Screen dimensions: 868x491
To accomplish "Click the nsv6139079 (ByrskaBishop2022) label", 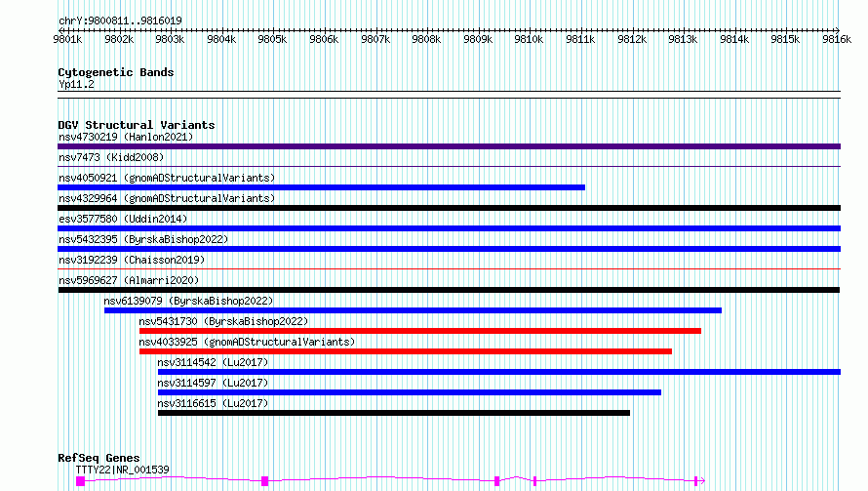I will [x=189, y=301].
